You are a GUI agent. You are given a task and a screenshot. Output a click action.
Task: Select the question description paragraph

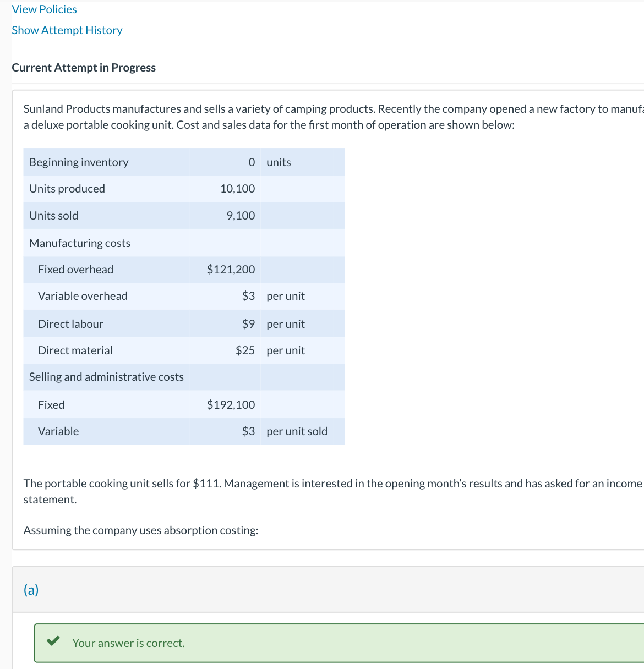point(319,117)
